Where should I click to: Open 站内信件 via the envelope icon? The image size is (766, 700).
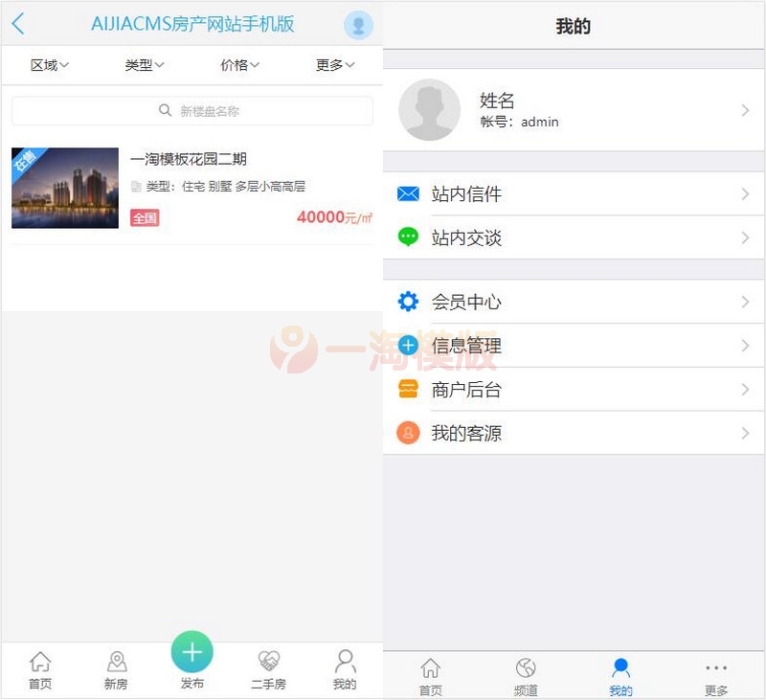pyautogui.click(x=409, y=193)
